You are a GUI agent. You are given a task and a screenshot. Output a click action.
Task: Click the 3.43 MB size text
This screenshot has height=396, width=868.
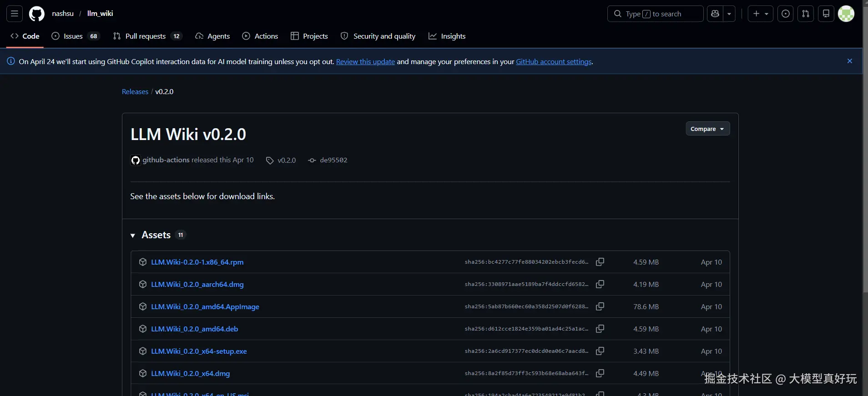click(x=646, y=351)
